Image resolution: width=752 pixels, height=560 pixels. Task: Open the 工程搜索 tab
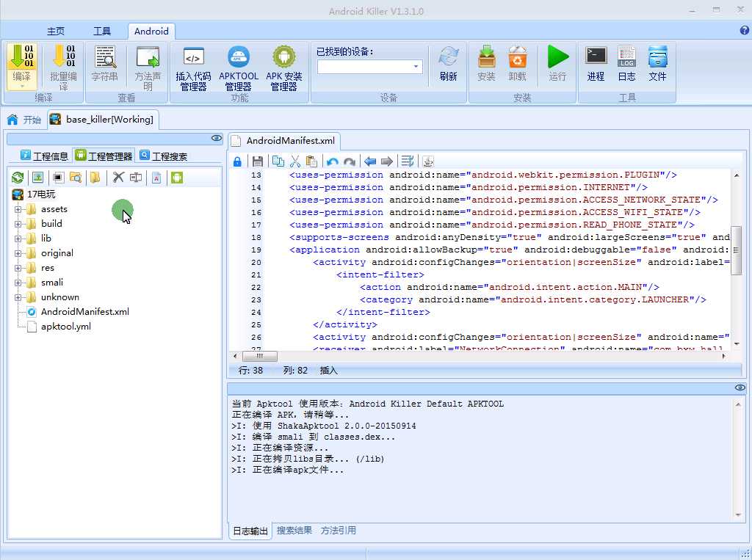point(164,156)
